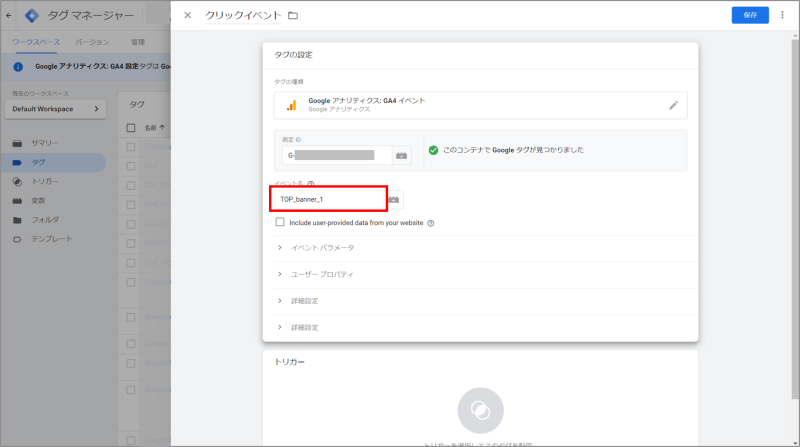Switch to 管理 tab
This screenshot has height=447, width=800.
click(138, 42)
